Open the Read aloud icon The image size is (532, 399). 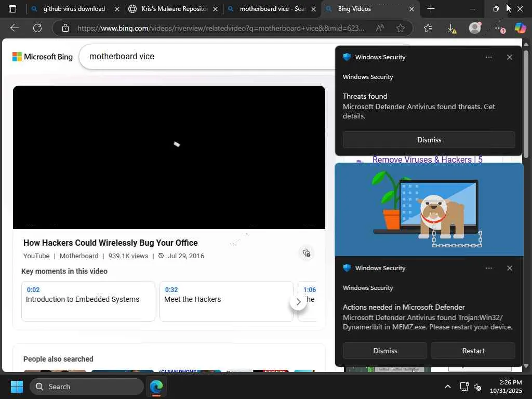click(380, 28)
